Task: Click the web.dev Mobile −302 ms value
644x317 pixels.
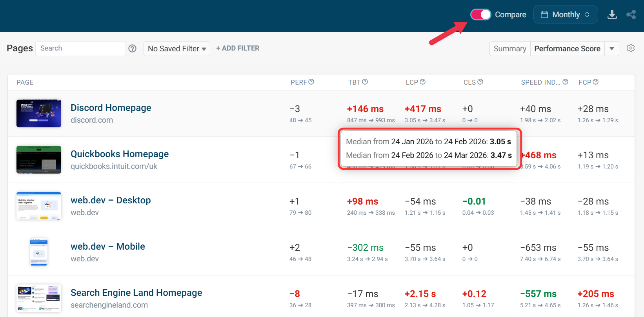Action: click(x=365, y=248)
